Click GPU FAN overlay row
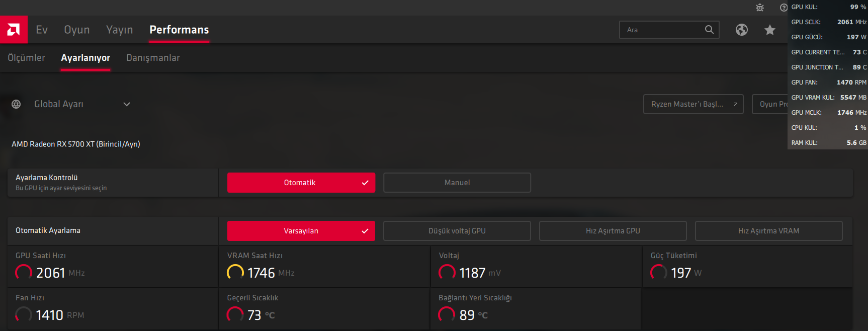The width and height of the screenshot is (868, 331). (828, 82)
